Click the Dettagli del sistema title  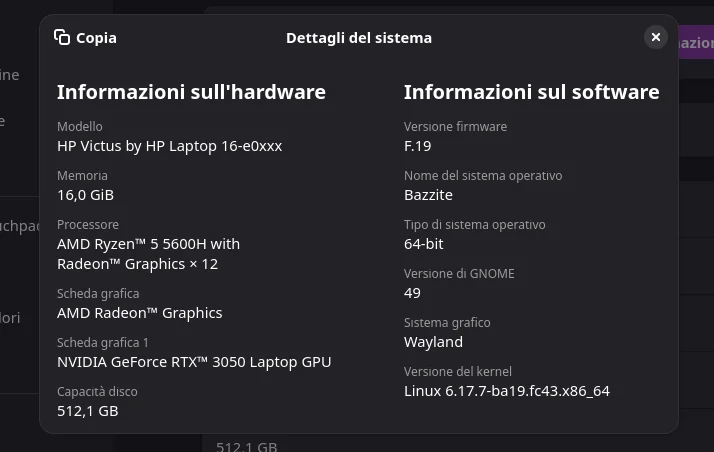[359, 38]
